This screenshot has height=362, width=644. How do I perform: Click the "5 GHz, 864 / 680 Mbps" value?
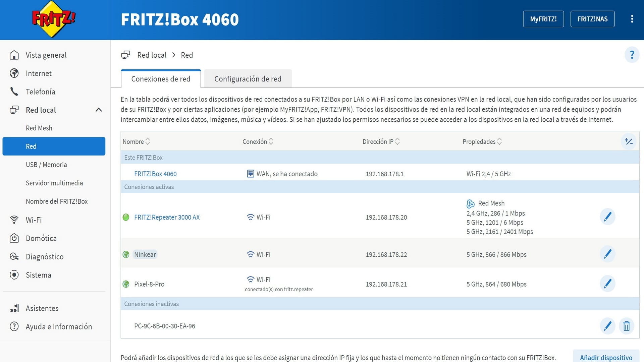tap(496, 284)
